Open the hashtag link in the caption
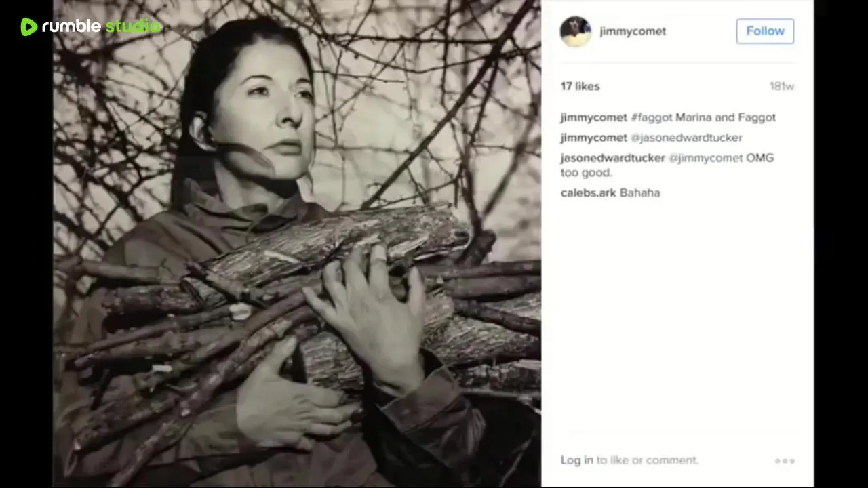Image resolution: width=868 pixels, height=488 pixels. coord(651,117)
